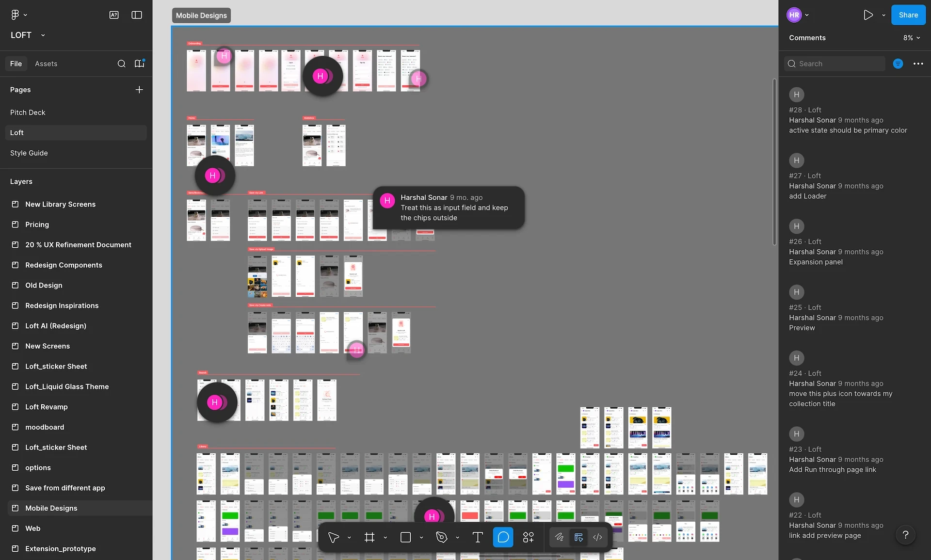Expand the LOFT file name dropdown
Screen dimensions: 931x560
[x=43, y=35]
